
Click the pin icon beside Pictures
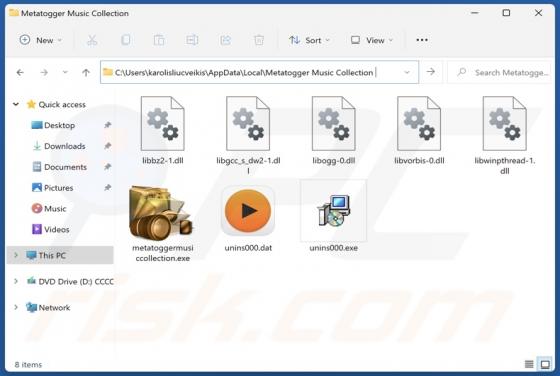(108, 187)
